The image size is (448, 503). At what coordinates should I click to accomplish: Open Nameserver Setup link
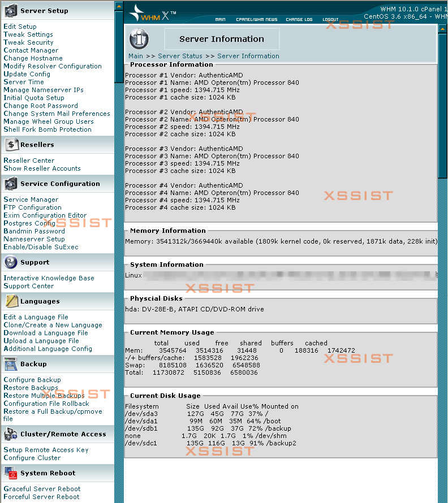(x=34, y=239)
